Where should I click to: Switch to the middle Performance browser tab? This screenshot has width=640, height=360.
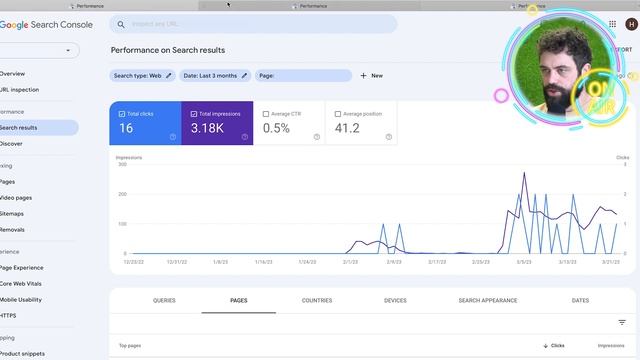309,6
